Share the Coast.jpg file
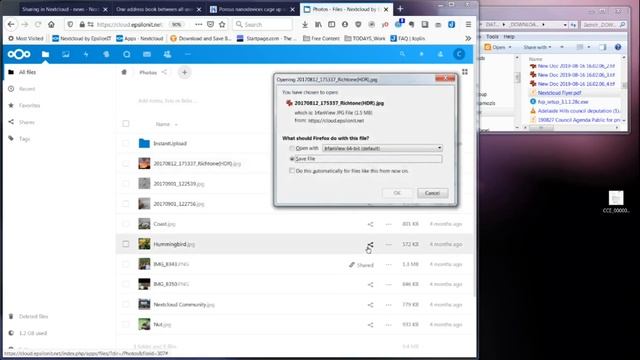Viewport: 640px width, 360px height. pos(370,224)
